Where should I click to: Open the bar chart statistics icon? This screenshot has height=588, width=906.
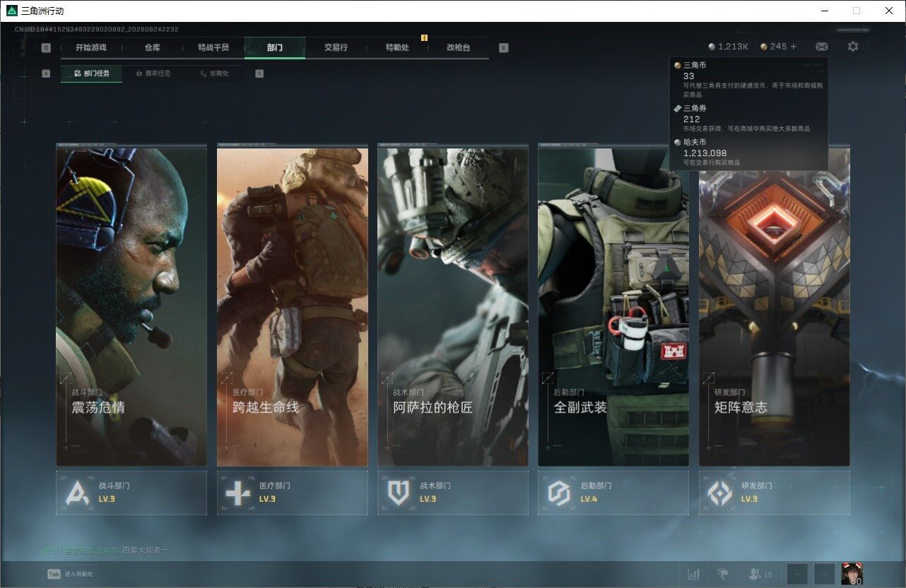694,574
